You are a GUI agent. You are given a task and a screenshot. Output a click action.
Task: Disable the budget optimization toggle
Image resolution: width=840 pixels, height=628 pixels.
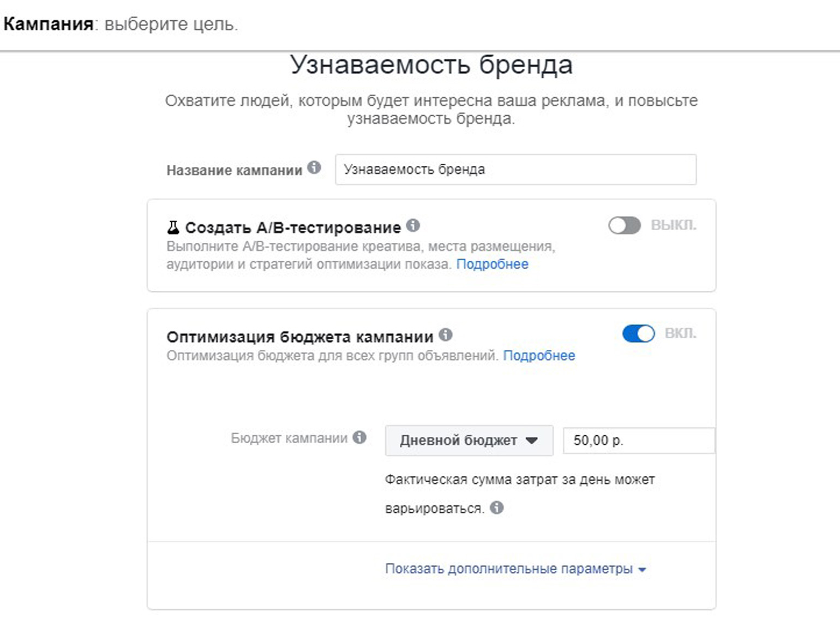click(638, 333)
